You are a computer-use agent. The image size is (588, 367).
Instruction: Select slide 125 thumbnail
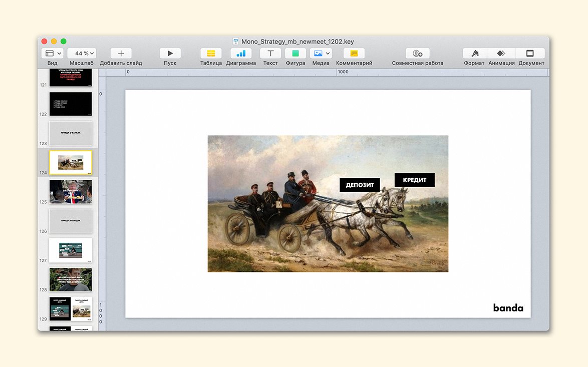(71, 192)
